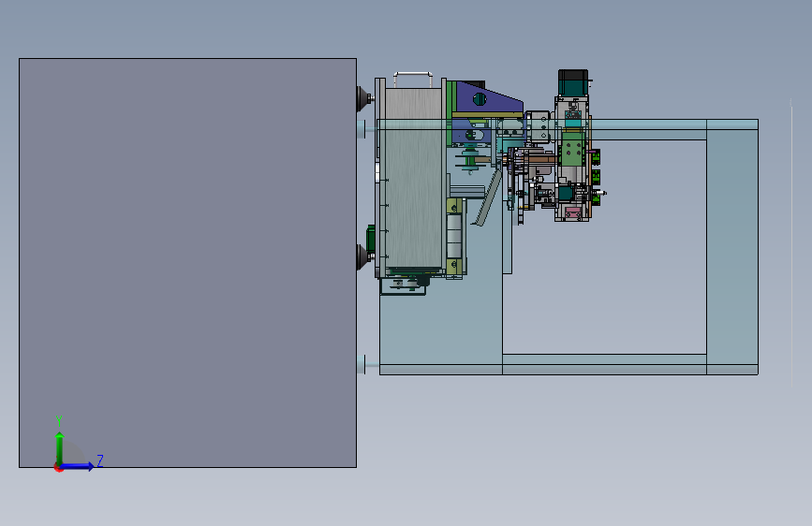
Task: Select the dark teal motor atop assembly
Action: pos(573,82)
